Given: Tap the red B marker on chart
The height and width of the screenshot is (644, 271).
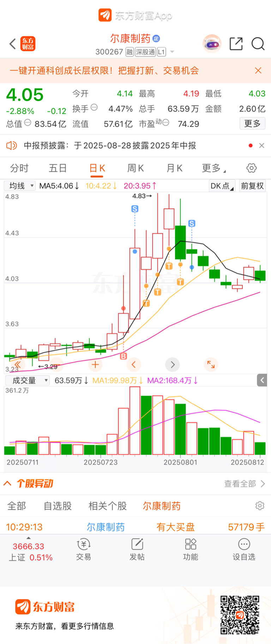Looking at the screenshot, I should 124,356.
